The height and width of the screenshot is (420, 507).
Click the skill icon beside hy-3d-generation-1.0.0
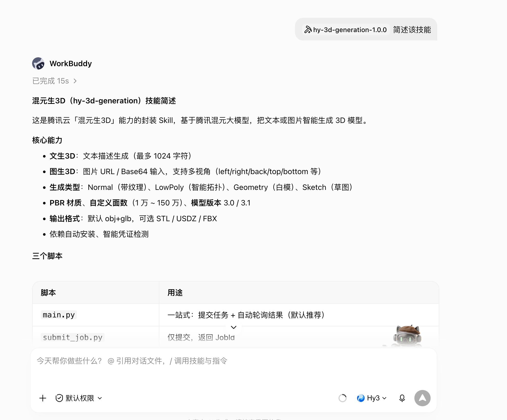[308, 30]
